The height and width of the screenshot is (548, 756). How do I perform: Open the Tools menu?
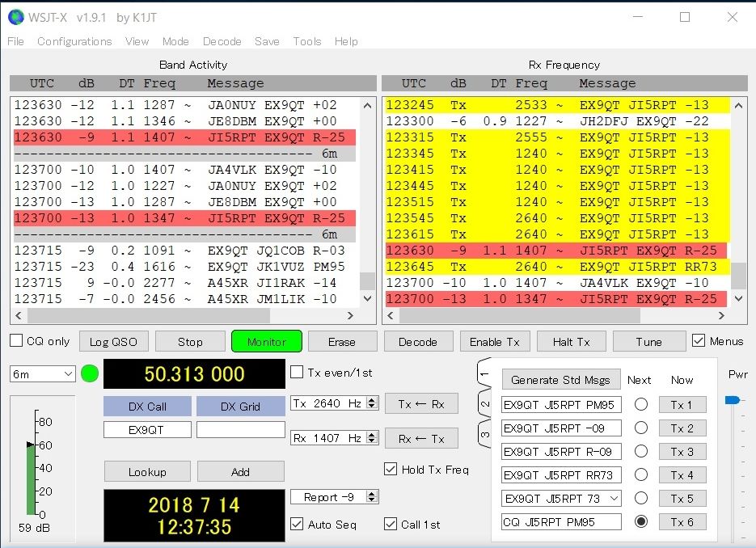pos(307,41)
